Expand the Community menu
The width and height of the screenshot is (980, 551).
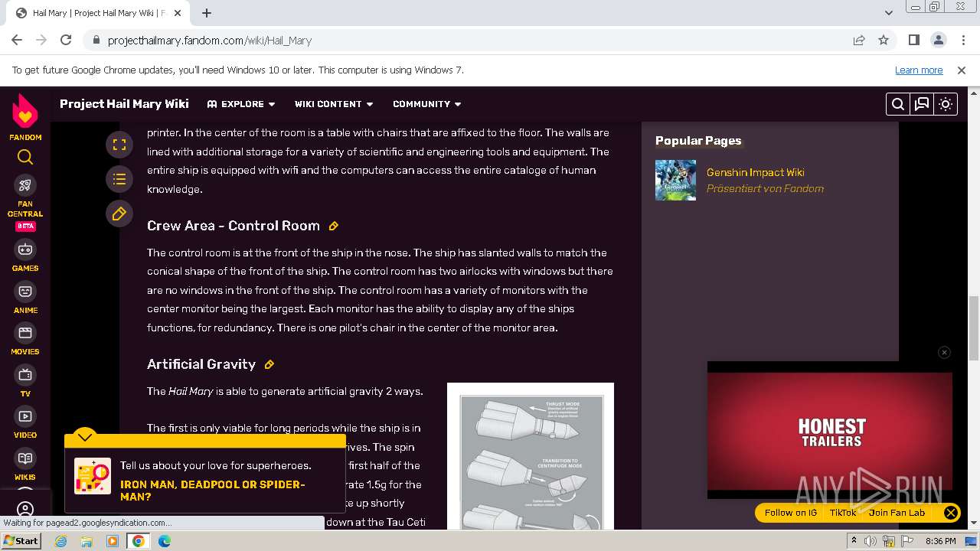tap(427, 104)
